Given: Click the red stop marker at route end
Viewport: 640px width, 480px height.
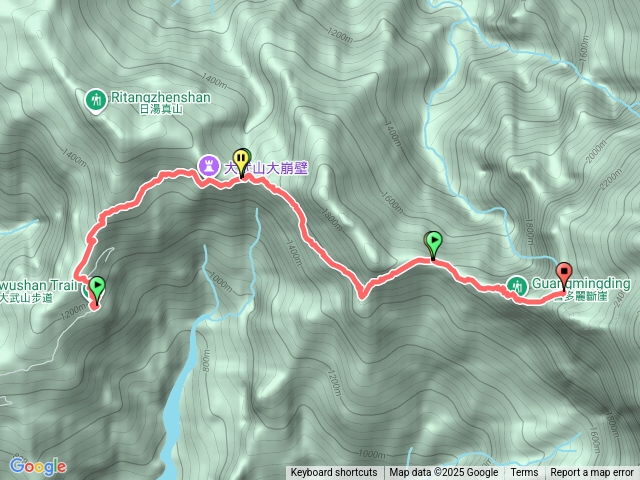Looking at the screenshot, I should click(x=564, y=276).
